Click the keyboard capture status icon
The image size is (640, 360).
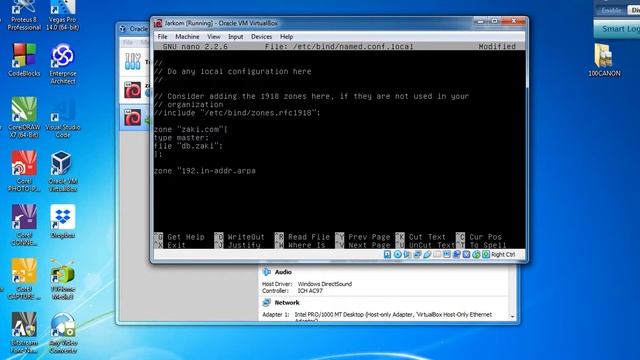[486, 254]
